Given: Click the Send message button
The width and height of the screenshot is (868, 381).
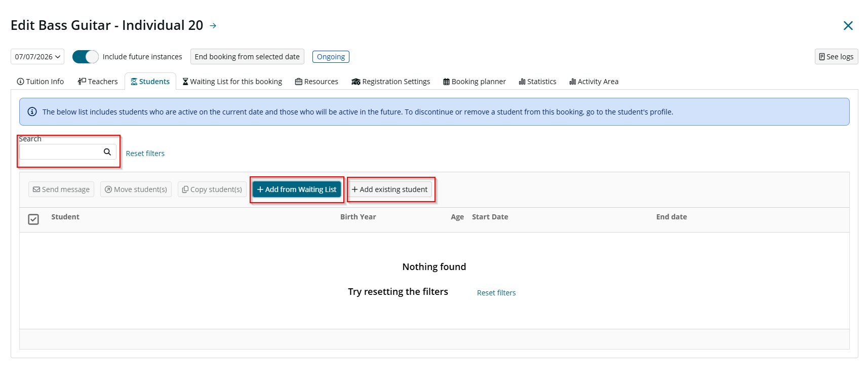Looking at the screenshot, I should coord(61,189).
